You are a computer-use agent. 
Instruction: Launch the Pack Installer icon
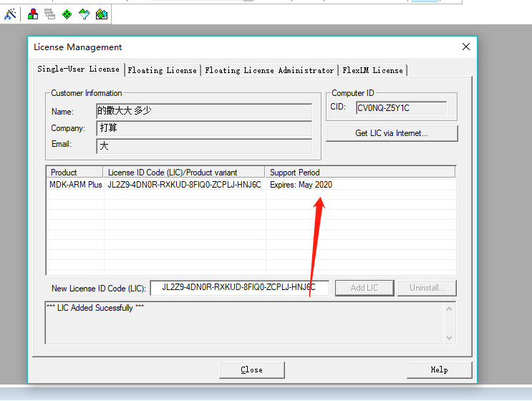click(102, 14)
